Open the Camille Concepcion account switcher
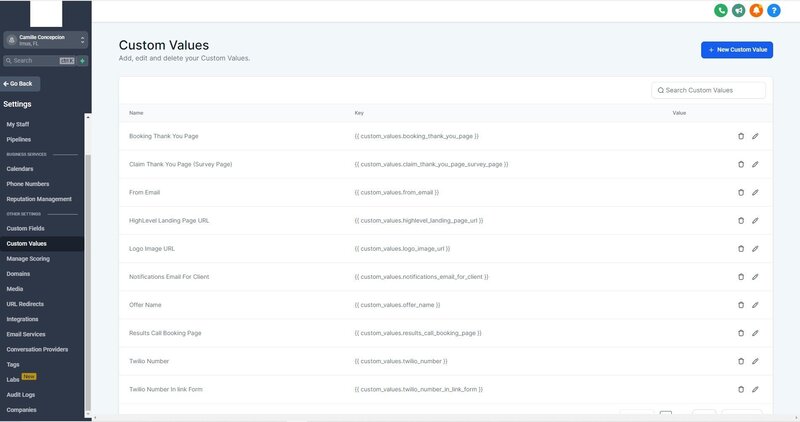 coord(45,40)
